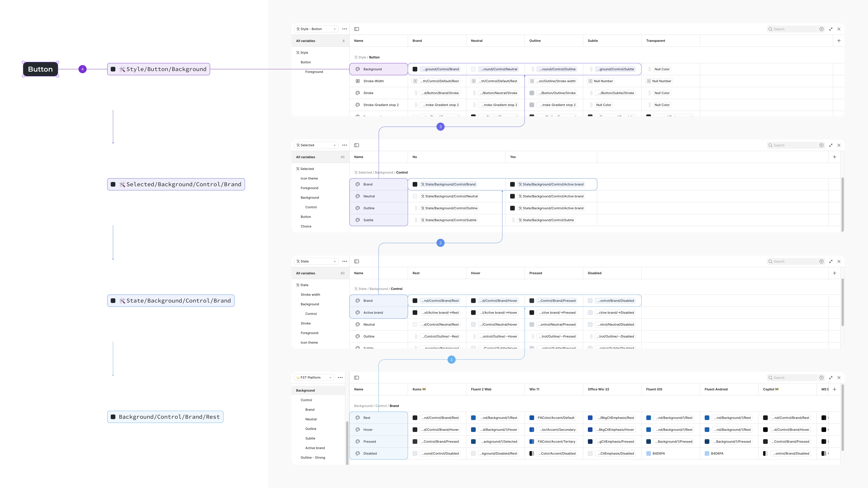
Task: Add new mode with plus in State panel
Action: [834, 273]
